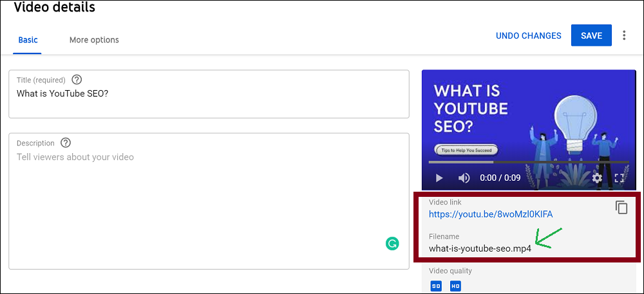Click the Title help question mark icon
Screen dimensions: 644x294
[x=77, y=80]
